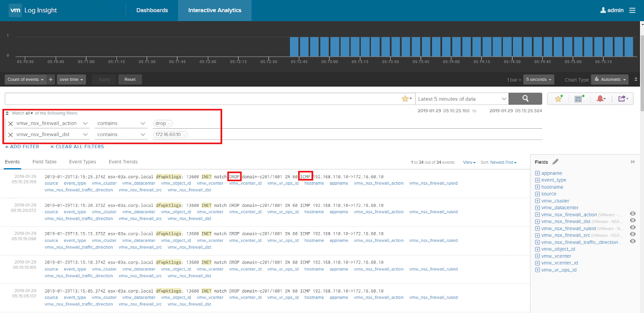Add current query to dashboard
The height and width of the screenshot is (313, 644).
(579, 99)
